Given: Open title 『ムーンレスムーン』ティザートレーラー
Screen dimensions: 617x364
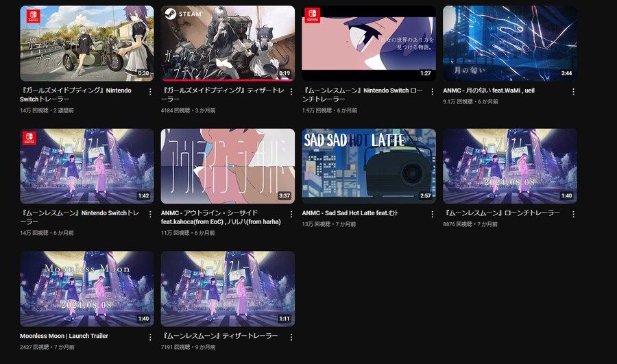Looking at the screenshot, I should point(219,336).
